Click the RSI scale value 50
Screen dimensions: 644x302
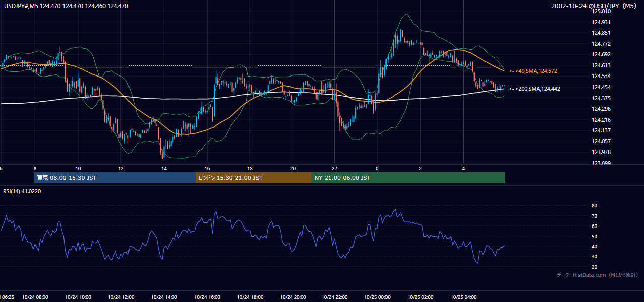click(x=594, y=236)
